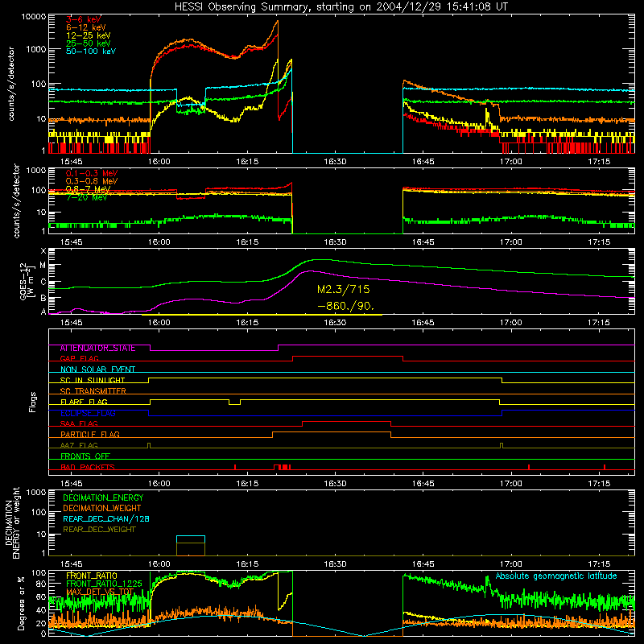Click the cyan decimation box in the decimation plot
The height and width of the screenshot is (644, 644).
click(x=191, y=539)
